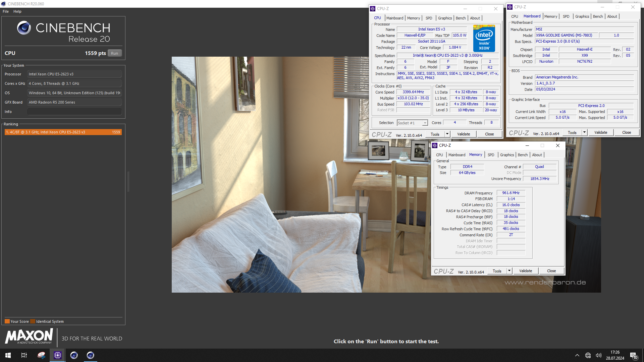Click Validate in the Mainboard window

point(601,132)
